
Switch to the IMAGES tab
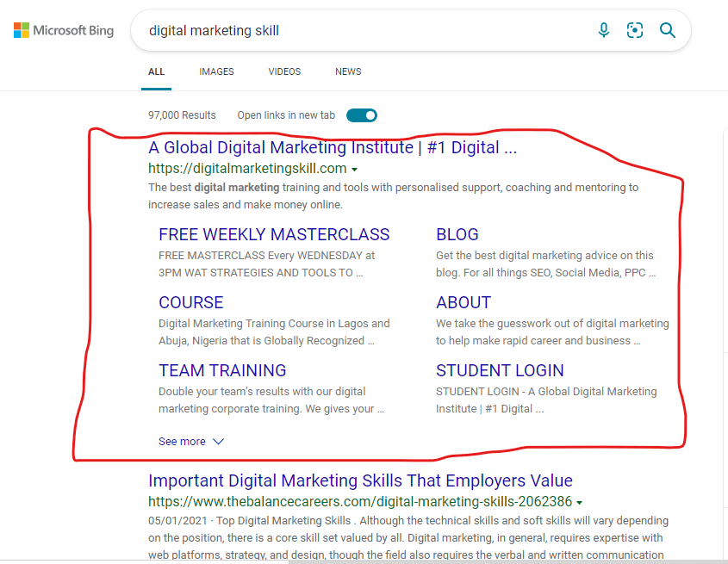click(216, 71)
